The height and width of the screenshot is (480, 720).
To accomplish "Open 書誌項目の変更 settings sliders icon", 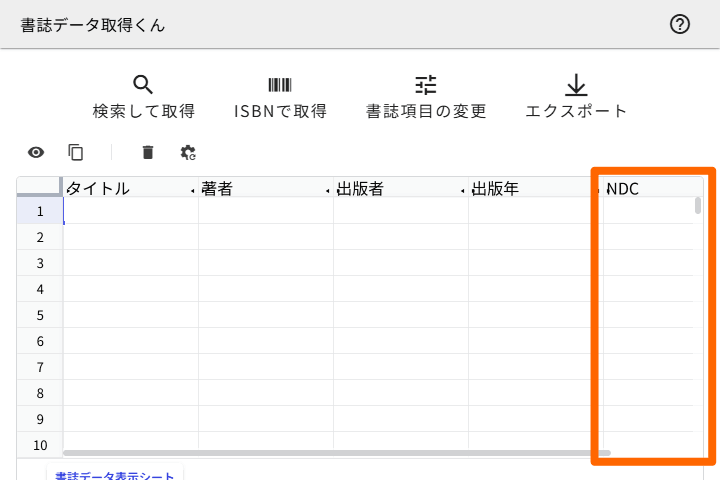I will [x=426, y=85].
